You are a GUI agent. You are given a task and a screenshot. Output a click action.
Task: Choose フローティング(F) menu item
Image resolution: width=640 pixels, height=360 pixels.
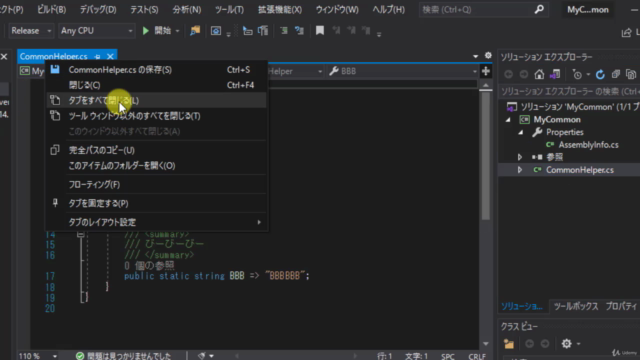[157, 184]
